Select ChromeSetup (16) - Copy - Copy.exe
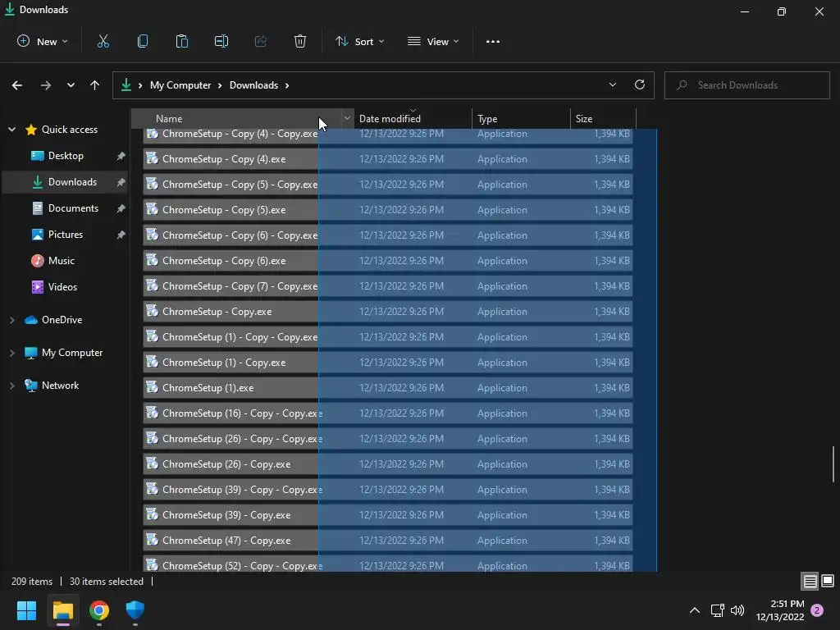 388,413
